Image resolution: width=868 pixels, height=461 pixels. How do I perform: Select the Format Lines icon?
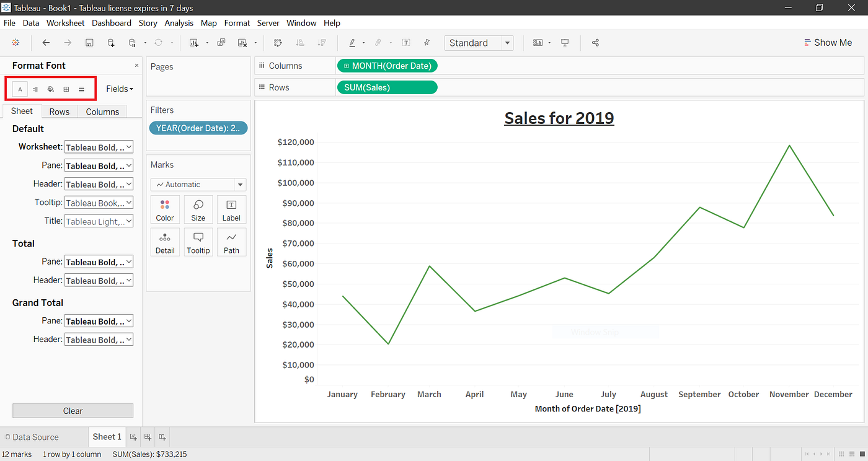point(81,89)
